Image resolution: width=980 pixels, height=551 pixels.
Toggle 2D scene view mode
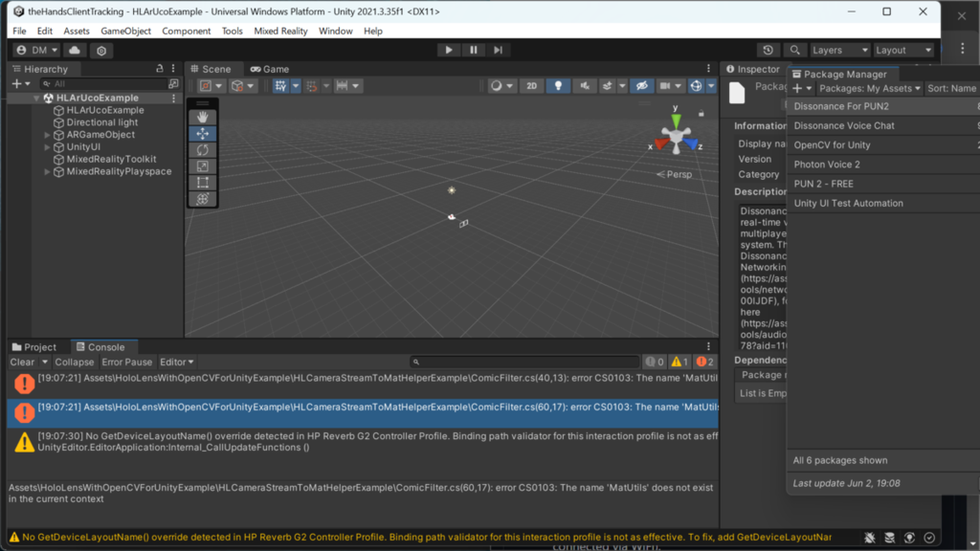[531, 86]
